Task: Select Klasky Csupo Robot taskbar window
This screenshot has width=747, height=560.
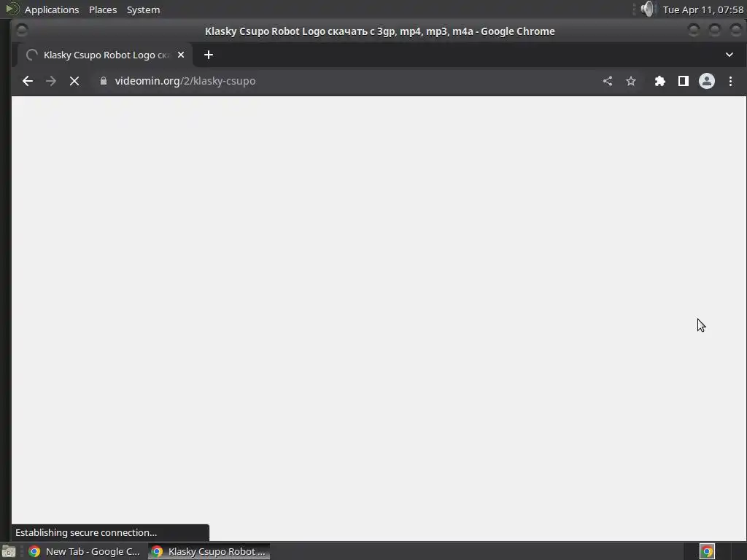Action: [209, 551]
